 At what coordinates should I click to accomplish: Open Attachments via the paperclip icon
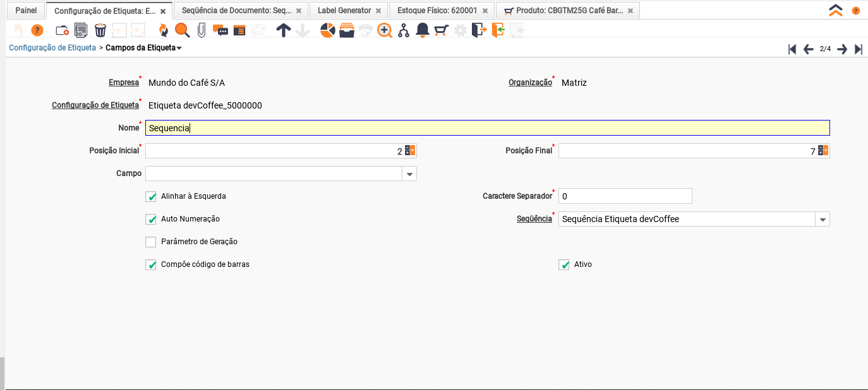[202, 30]
